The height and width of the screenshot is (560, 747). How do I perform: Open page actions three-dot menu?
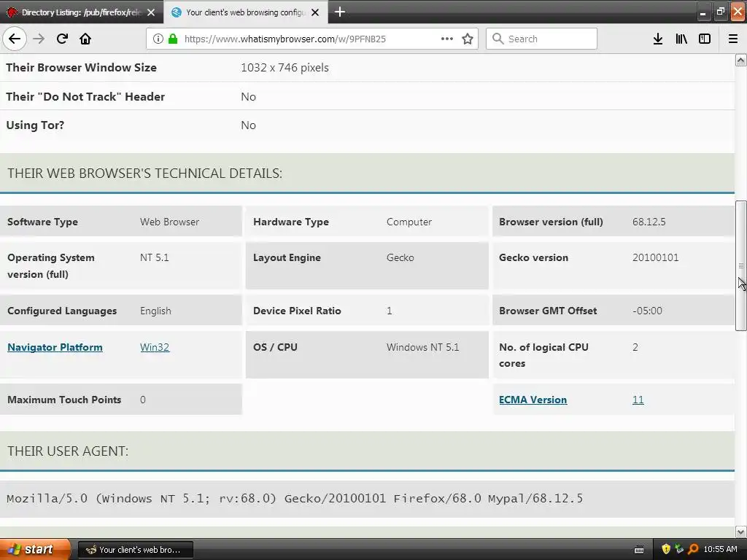447,39
